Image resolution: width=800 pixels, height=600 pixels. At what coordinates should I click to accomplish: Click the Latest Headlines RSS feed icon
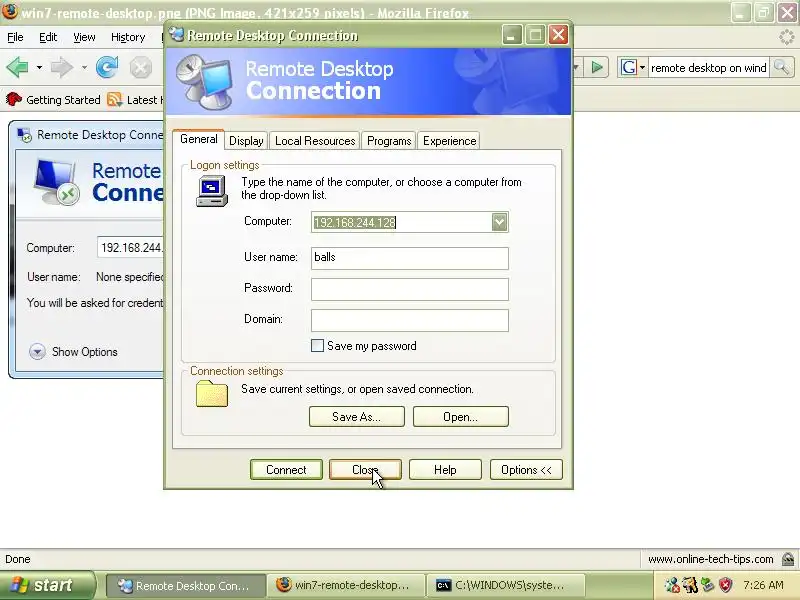point(115,99)
